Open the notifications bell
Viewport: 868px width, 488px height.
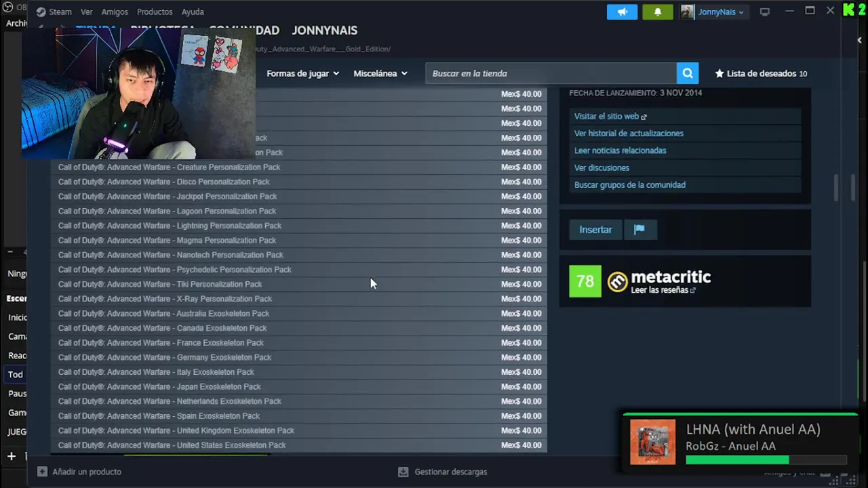click(657, 12)
